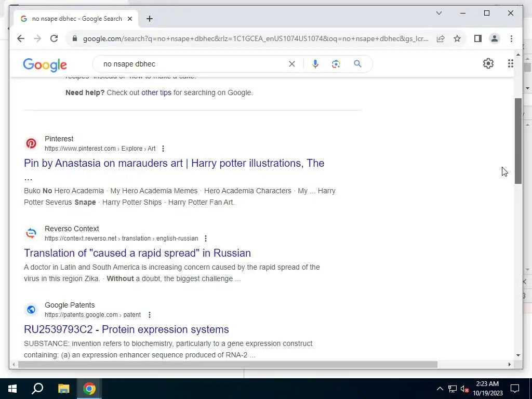532x399 pixels.
Task: Click the pinterest.com breadcrumb URL
Action: 100,149
